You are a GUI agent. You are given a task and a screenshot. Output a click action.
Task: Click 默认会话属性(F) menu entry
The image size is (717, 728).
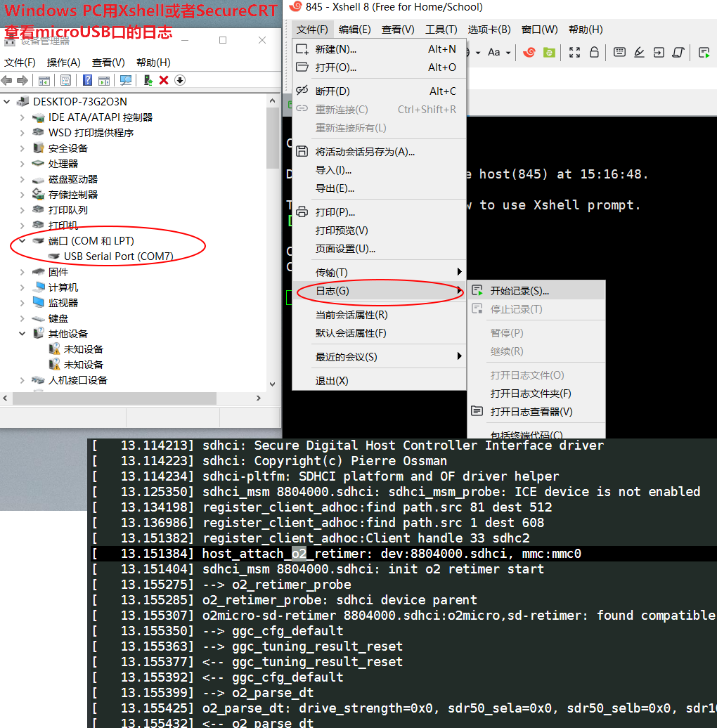380,333
